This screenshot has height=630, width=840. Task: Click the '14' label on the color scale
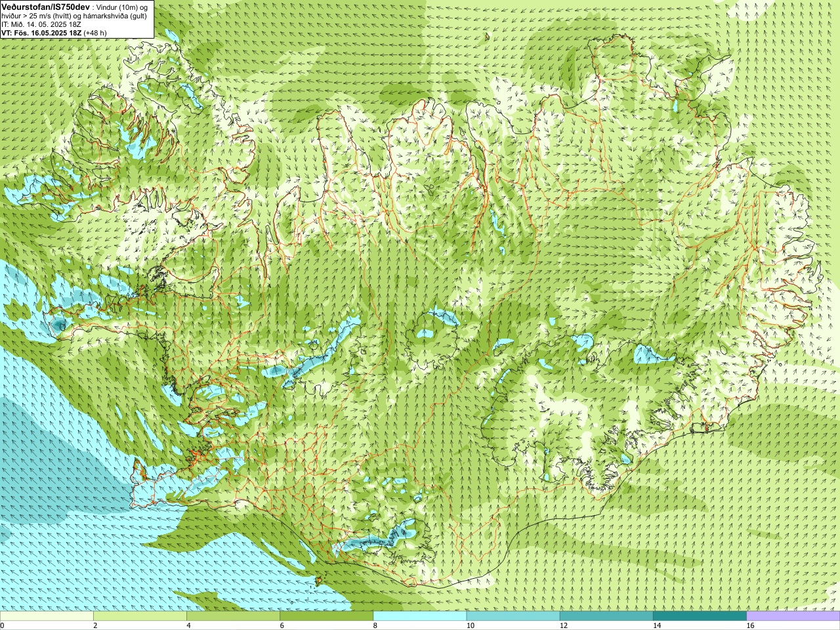pos(657,625)
